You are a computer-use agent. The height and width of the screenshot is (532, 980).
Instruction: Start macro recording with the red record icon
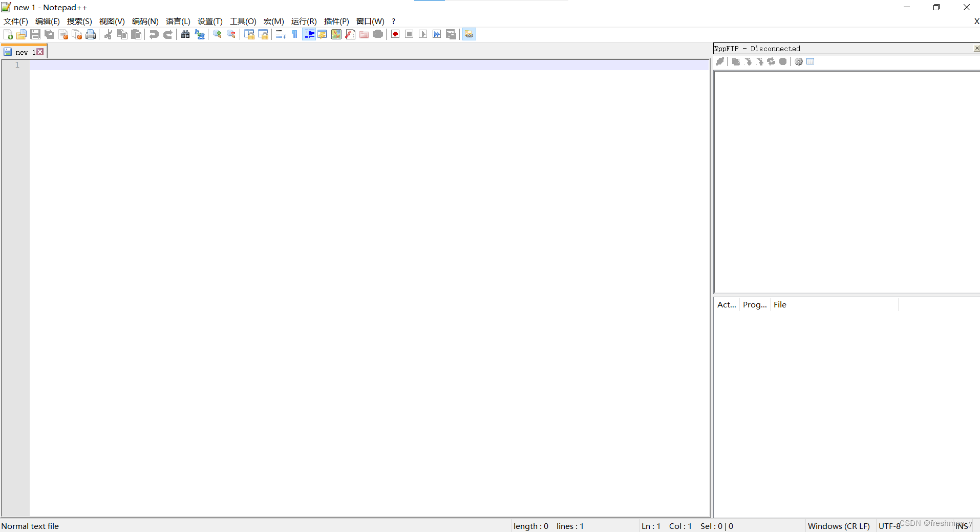coord(395,34)
